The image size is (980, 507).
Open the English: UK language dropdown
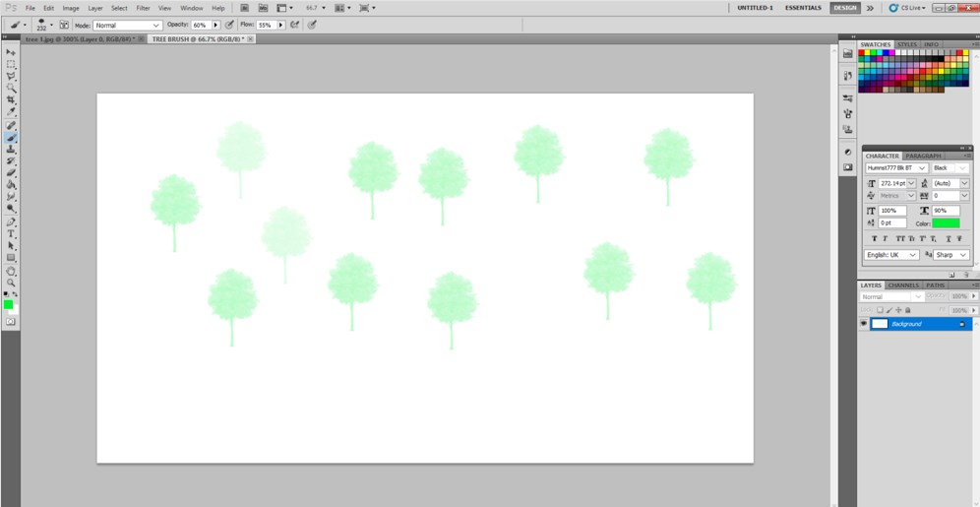(x=891, y=255)
